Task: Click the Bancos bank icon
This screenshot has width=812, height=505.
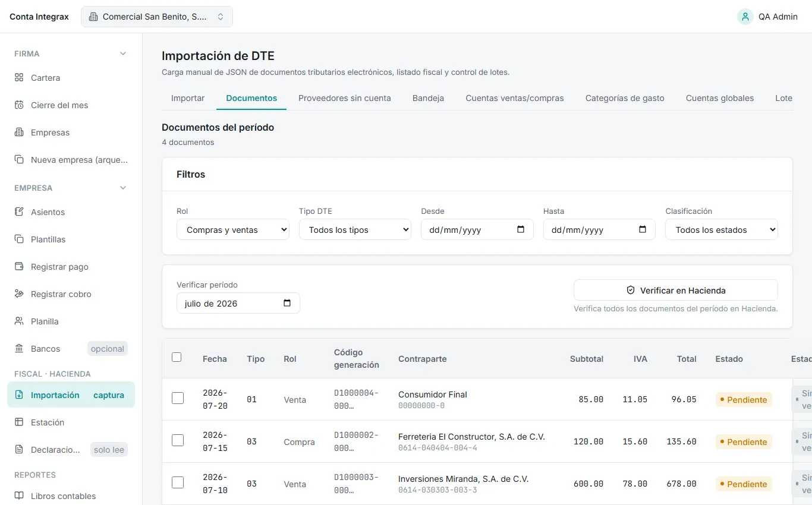Action: pyautogui.click(x=19, y=349)
